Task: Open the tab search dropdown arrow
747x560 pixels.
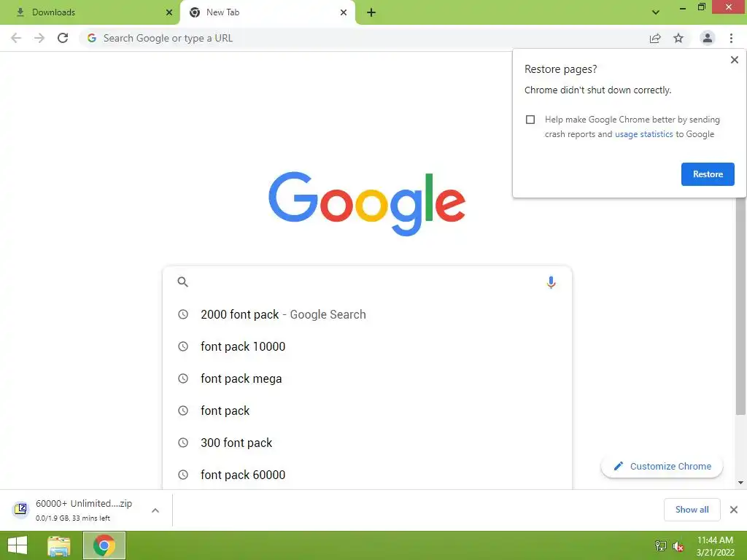Action: pyautogui.click(x=656, y=12)
